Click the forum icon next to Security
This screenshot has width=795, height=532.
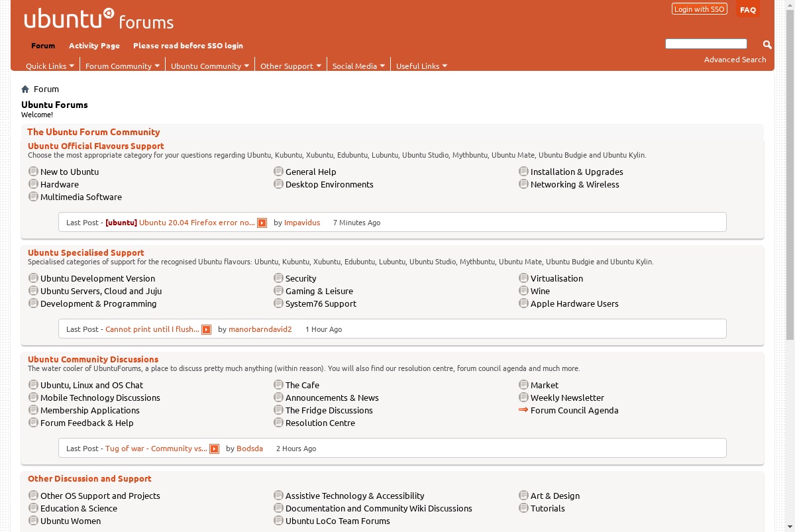pyautogui.click(x=278, y=278)
